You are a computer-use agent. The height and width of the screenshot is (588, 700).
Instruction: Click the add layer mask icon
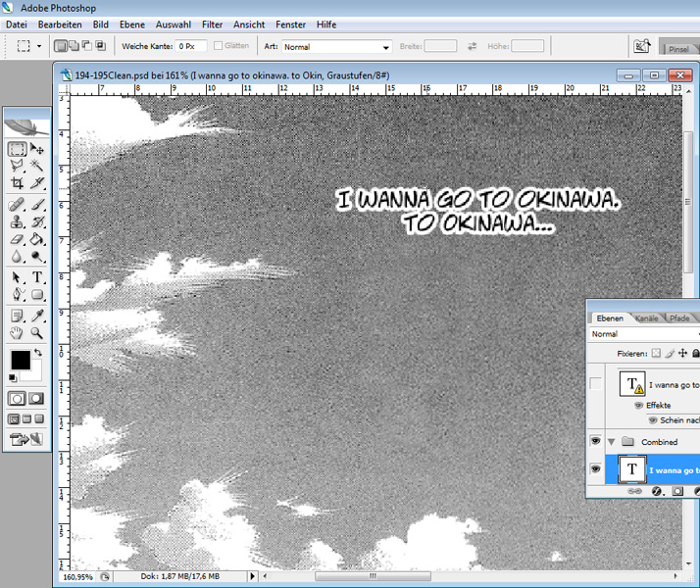pyautogui.click(x=677, y=491)
